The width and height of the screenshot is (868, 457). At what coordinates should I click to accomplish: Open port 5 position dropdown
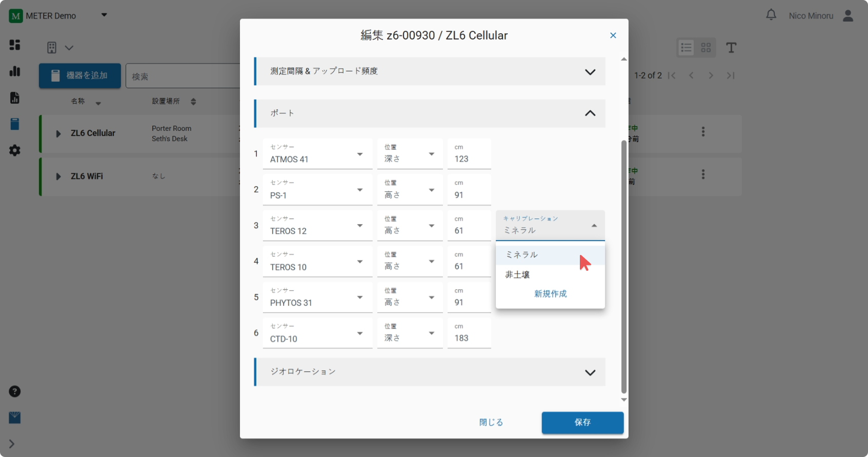click(410, 297)
